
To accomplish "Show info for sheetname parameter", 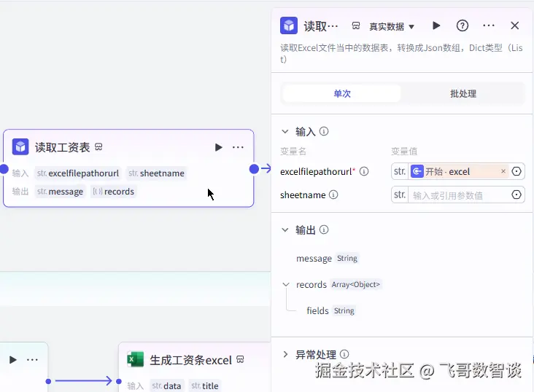I will click(333, 195).
